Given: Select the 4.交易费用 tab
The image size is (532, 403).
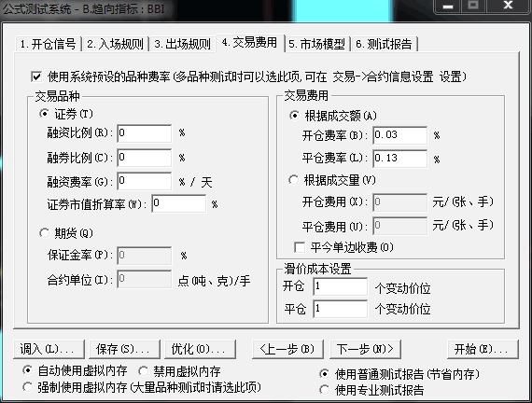Looking at the screenshot, I should tap(250, 43).
